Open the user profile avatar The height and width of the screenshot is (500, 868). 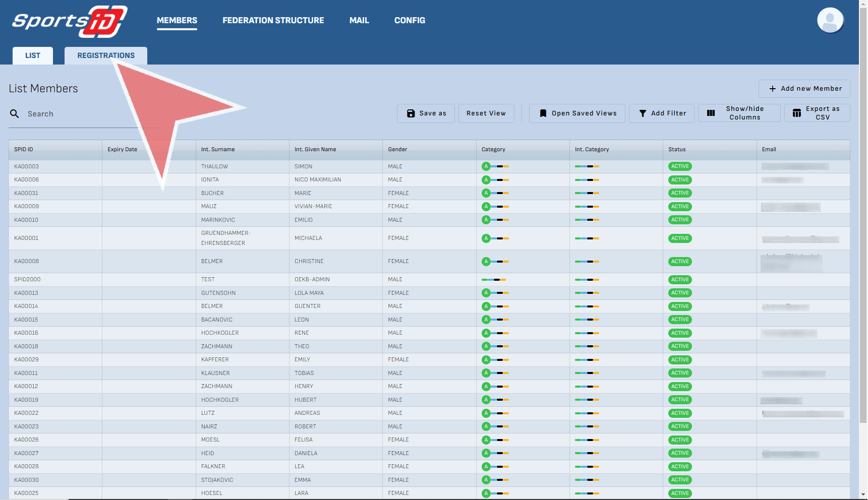click(830, 21)
